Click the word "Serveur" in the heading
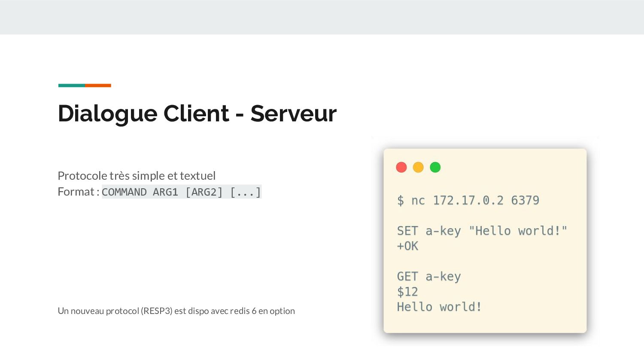This screenshot has width=644, height=362. (293, 114)
